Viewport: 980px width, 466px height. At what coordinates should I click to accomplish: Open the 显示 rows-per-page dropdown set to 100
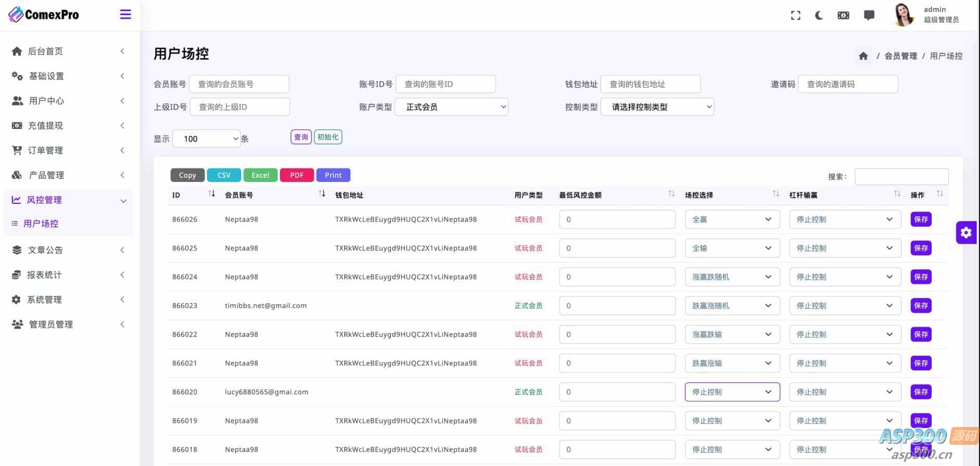(x=206, y=139)
